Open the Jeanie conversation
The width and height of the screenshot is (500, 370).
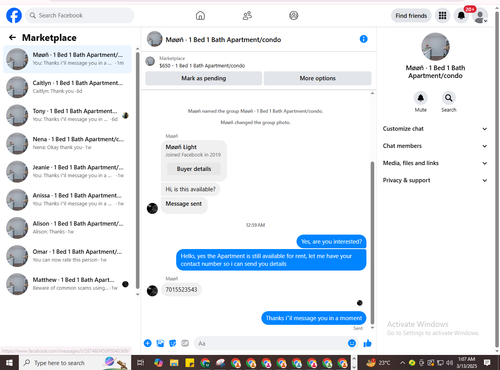pyautogui.click(x=68, y=172)
